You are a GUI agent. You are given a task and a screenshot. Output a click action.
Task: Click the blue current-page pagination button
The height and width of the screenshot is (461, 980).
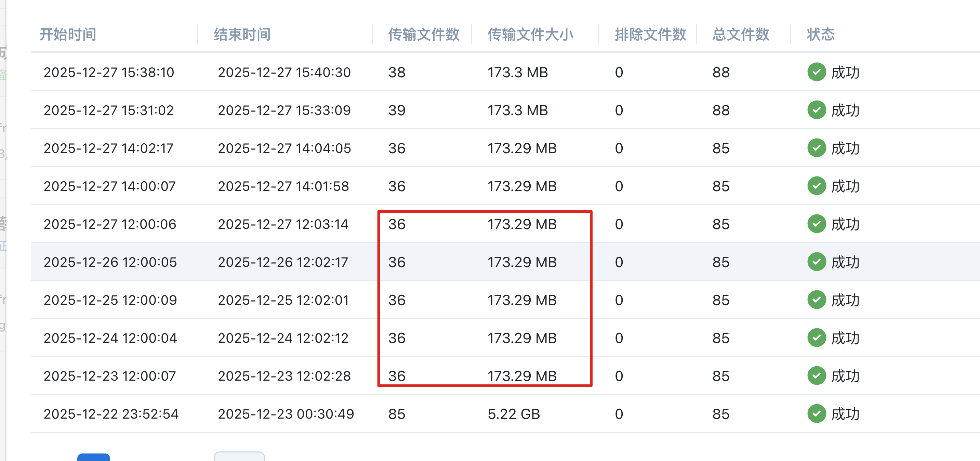pyautogui.click(x=94, y=457)
